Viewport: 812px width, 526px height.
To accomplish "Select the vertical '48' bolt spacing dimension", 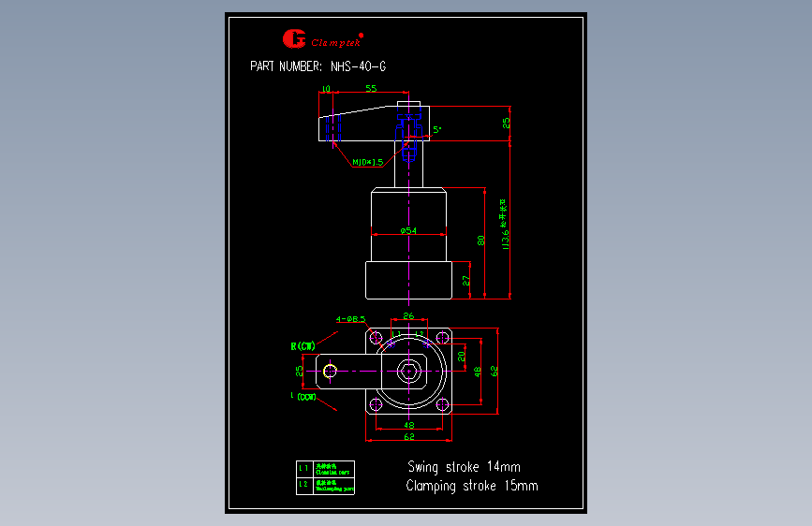I will point(478,372).
